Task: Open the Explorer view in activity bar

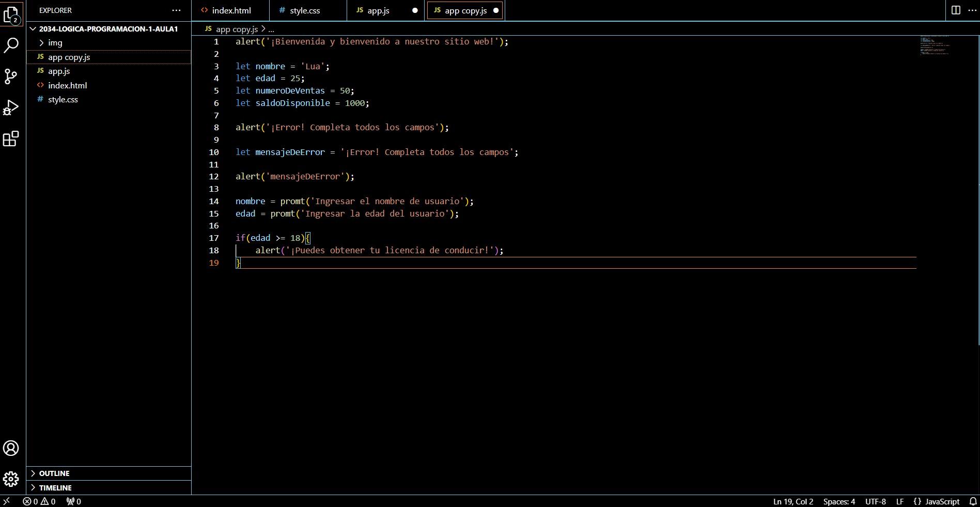Action: (11, 15)
